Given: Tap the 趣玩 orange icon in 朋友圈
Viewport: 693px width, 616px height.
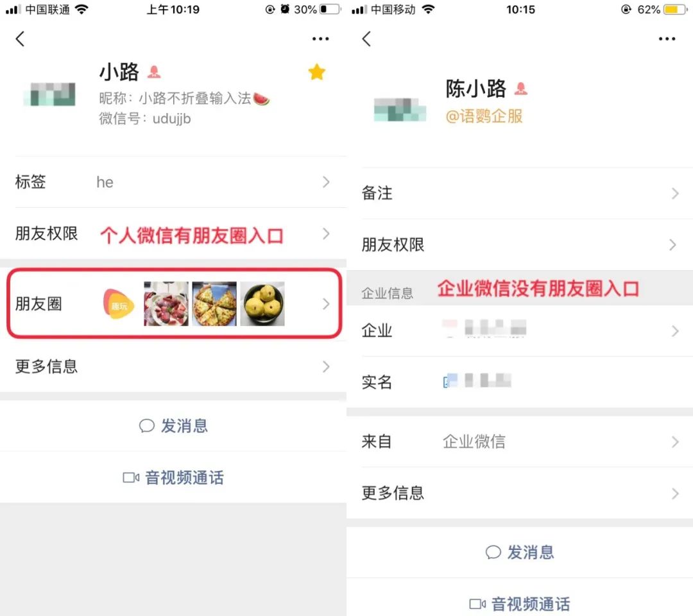Looking at the screenshot, I should pos(119,304).
